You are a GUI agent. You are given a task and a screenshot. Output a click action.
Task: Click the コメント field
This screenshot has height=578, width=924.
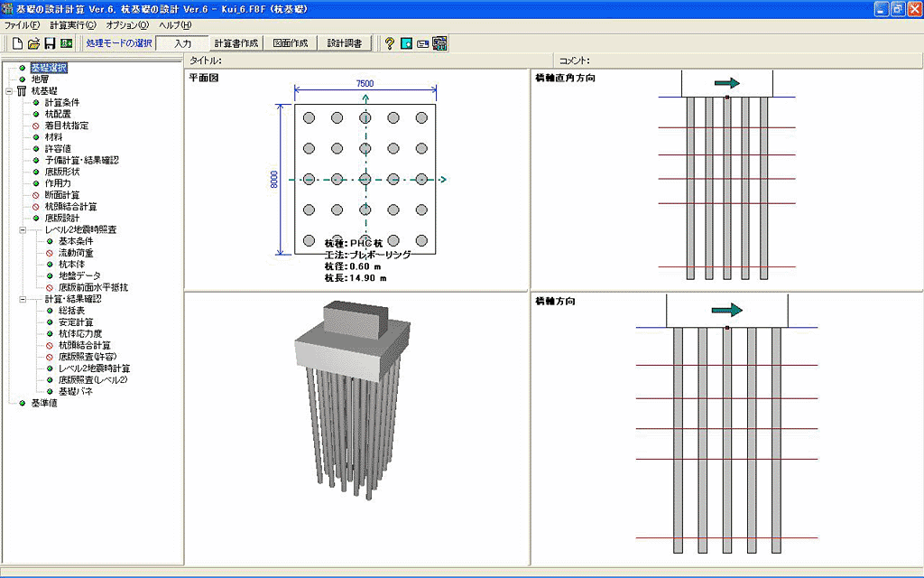coord(738,61)
